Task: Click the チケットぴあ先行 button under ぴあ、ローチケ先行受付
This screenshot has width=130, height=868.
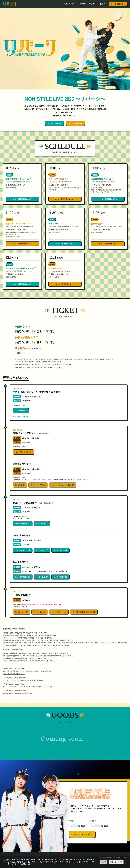Action: point(23,524)
